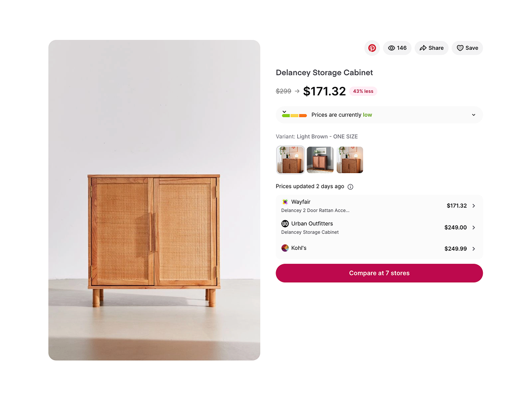Click the Share arrow button
Screen dimensions: 532x399
coord(431,48)
